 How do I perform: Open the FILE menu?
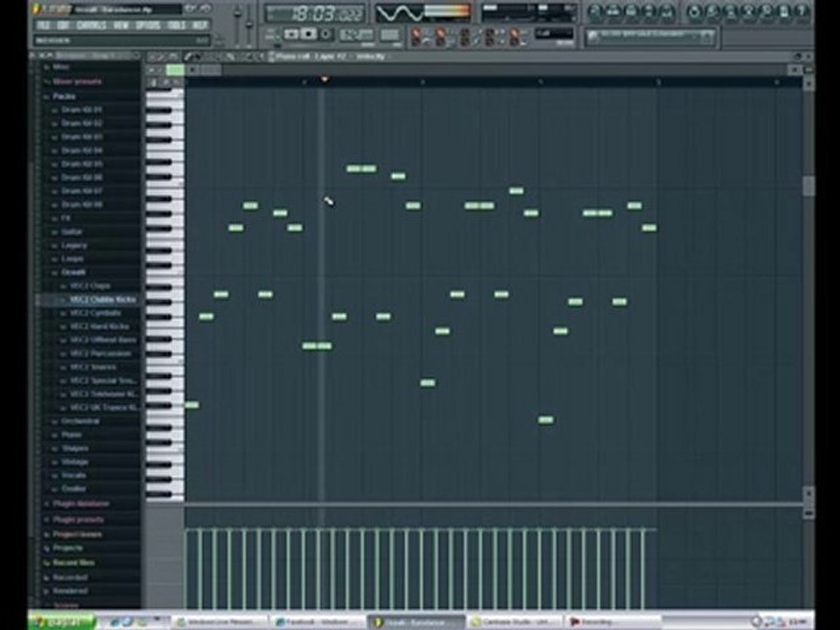(44, 25)
